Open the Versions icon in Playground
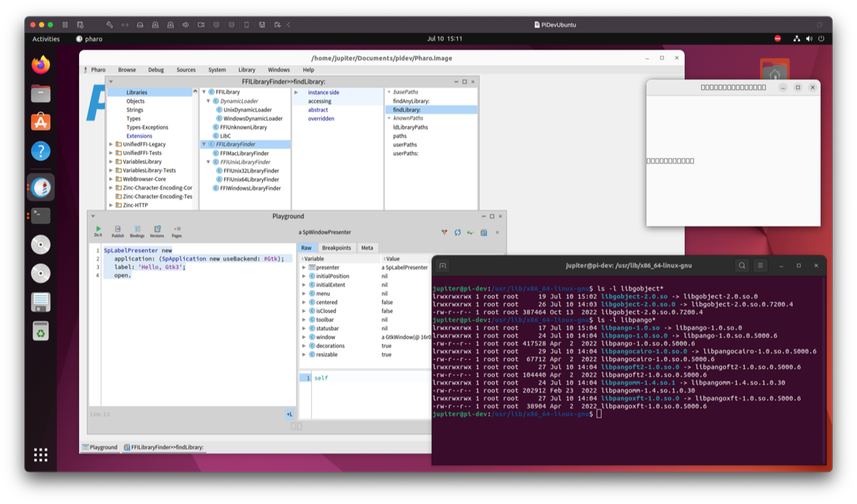The height and width of the screenshot is (504, 857). point(157,231)
